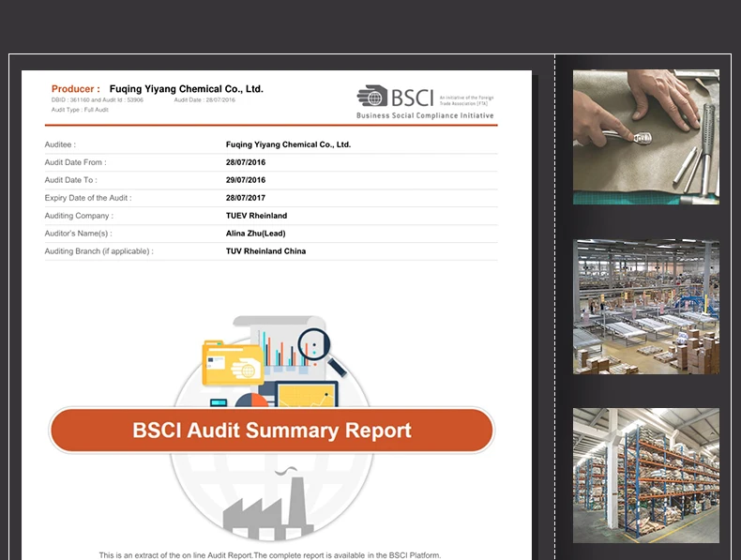Image resolution: width=741 pixels, height=560 pixels.
Task: Click the pie chart illustration
Action: click(x=252, y=401)
